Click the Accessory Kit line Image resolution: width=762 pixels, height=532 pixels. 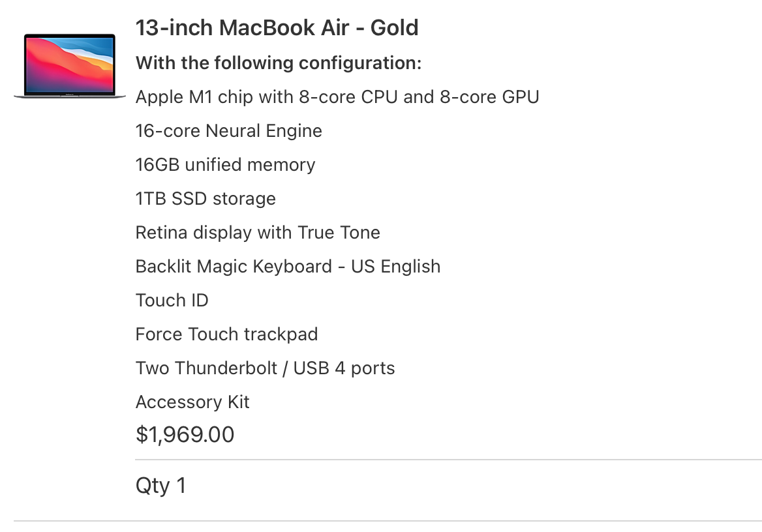pyautogui.click(x=192, y=402)
